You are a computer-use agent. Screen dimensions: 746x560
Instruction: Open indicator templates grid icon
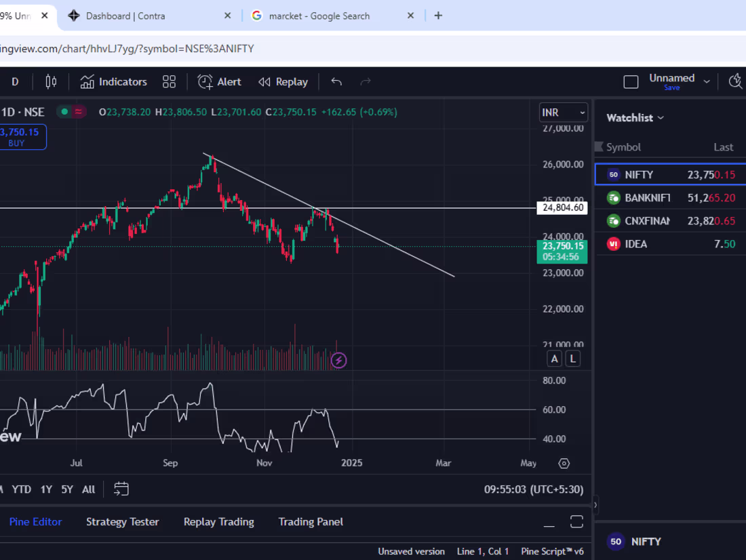pyautogui.click(x=169, y=81)
